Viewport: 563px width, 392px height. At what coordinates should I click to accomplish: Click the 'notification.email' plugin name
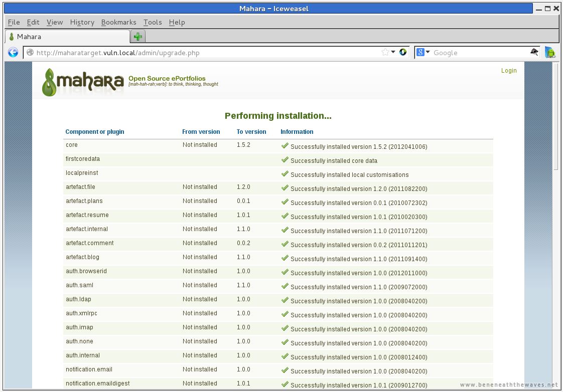coord(89,369)
